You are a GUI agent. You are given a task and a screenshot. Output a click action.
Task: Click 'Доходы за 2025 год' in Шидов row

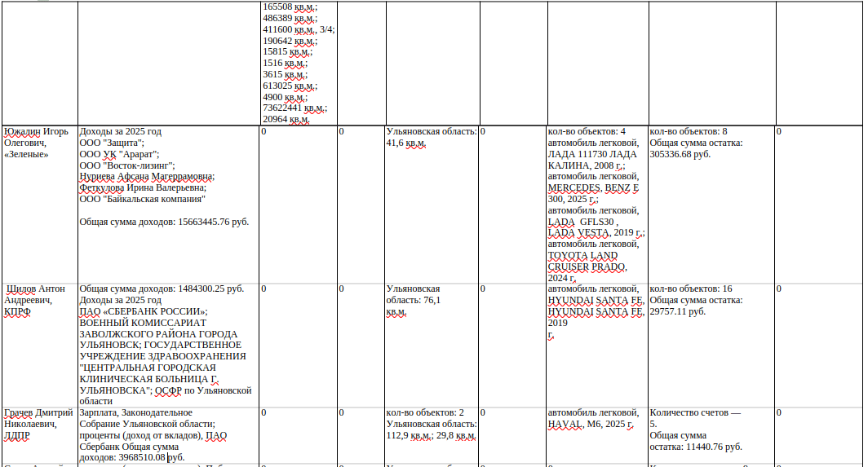121,301
